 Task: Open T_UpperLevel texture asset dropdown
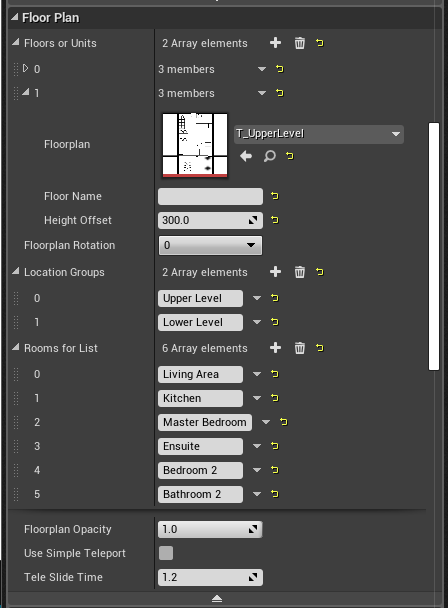[319, 134]
